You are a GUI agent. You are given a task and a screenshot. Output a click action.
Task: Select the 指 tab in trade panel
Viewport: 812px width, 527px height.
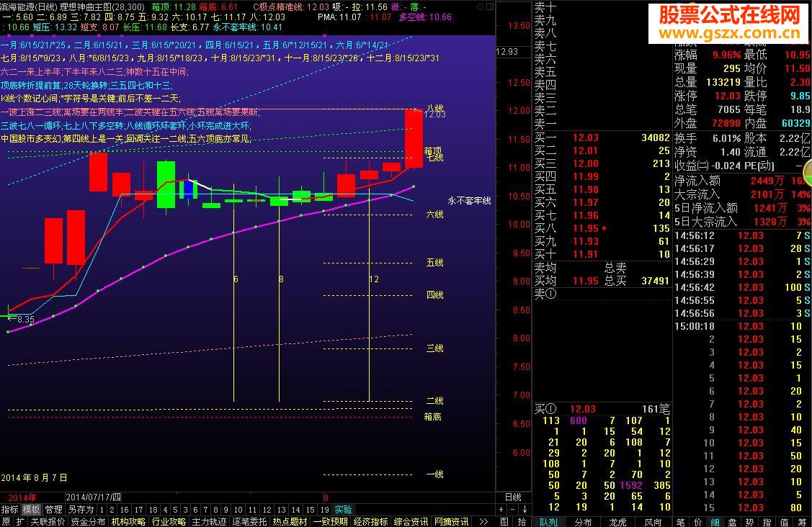[x=767, y=522]
